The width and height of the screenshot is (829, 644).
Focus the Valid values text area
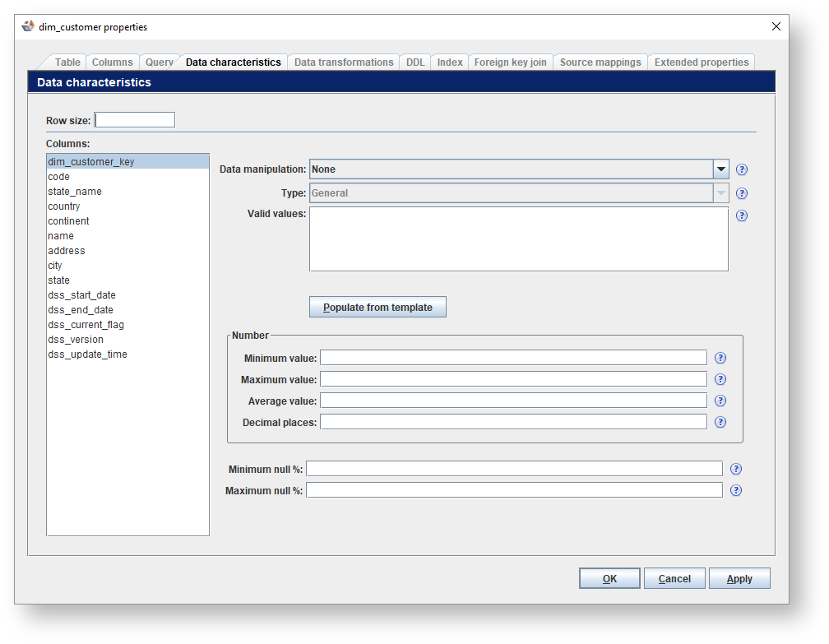pos(518,239)
